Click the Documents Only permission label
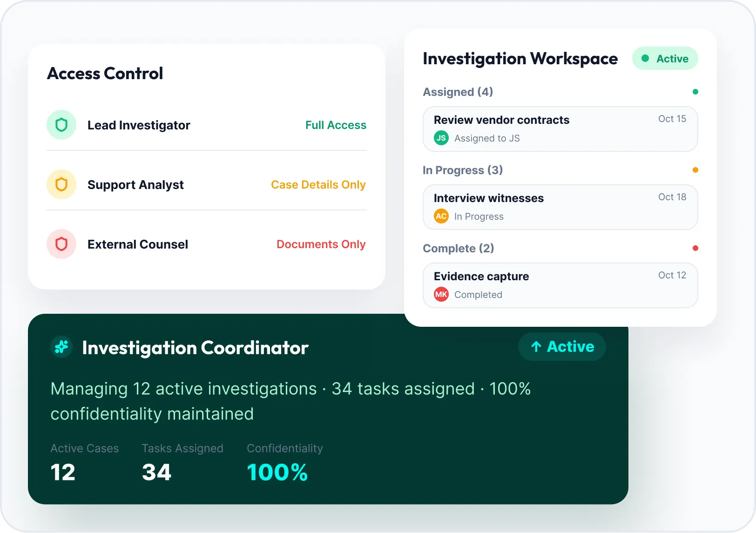Viewport: 756px width, 533px height. coord(321,244)
